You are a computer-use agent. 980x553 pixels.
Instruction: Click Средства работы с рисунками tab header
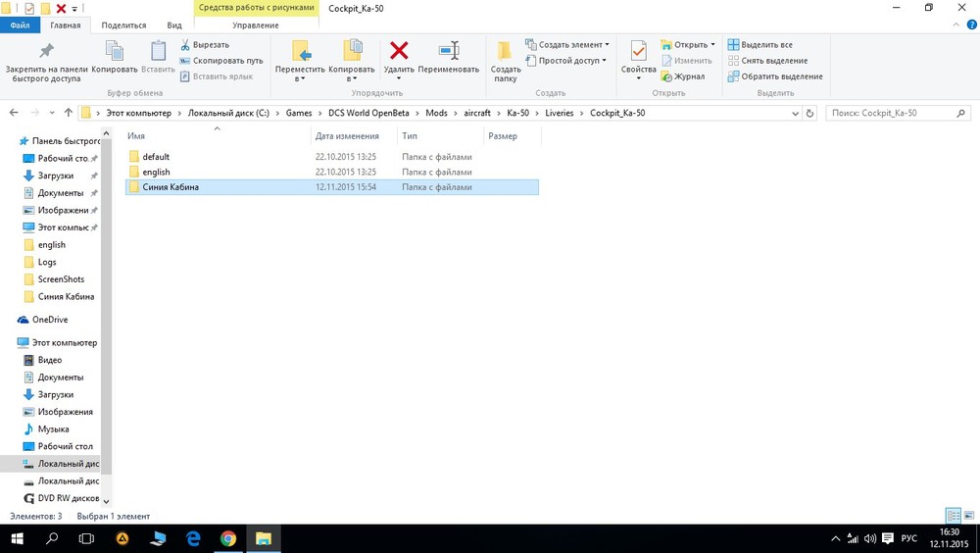(256, 8)
